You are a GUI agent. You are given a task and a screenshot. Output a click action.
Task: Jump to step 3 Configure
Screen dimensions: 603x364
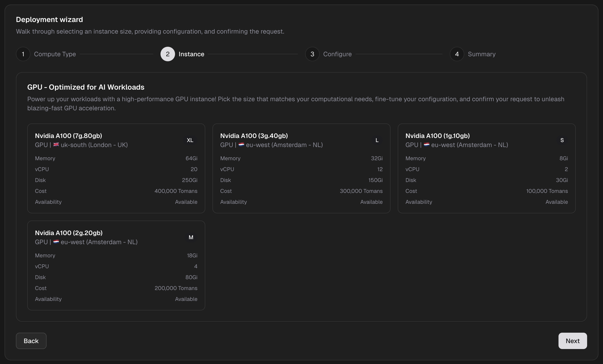tap(312, 54)
